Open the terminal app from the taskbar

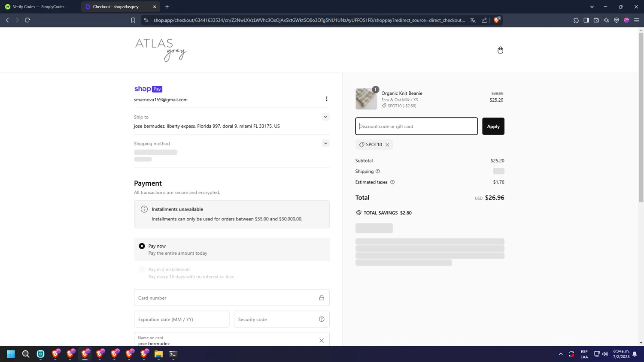point(173,354)
